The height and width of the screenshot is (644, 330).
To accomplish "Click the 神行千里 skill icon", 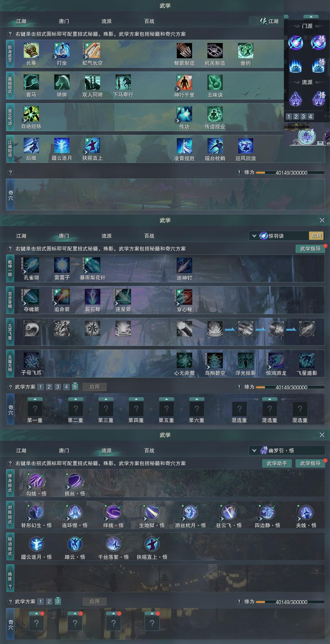I will coord(184,82).
